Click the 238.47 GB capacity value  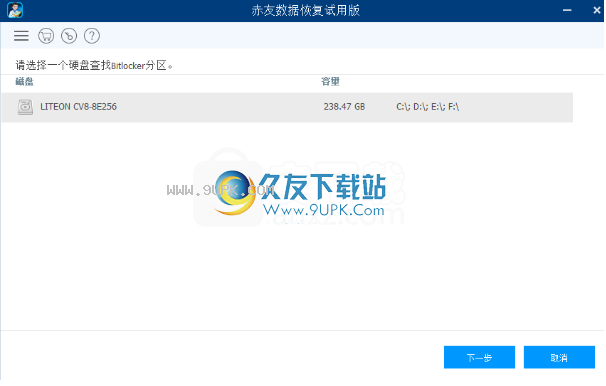344,107
